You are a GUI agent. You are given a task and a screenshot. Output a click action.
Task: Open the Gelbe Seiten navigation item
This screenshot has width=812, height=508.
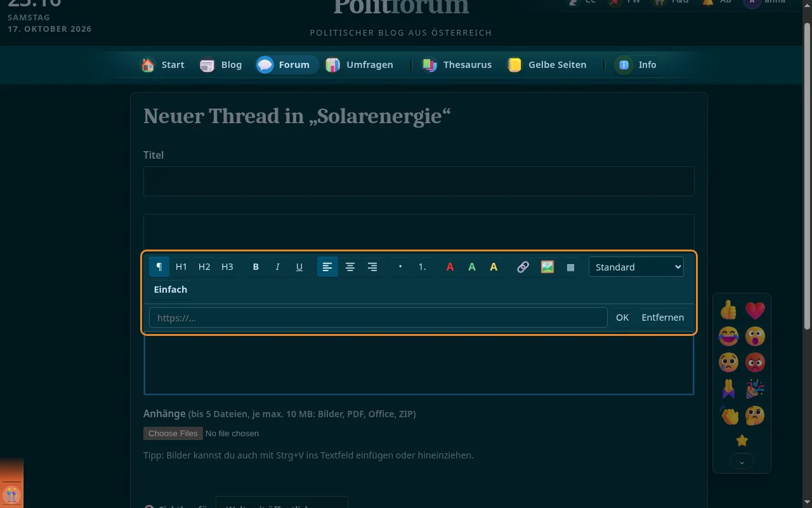[546, 65]
